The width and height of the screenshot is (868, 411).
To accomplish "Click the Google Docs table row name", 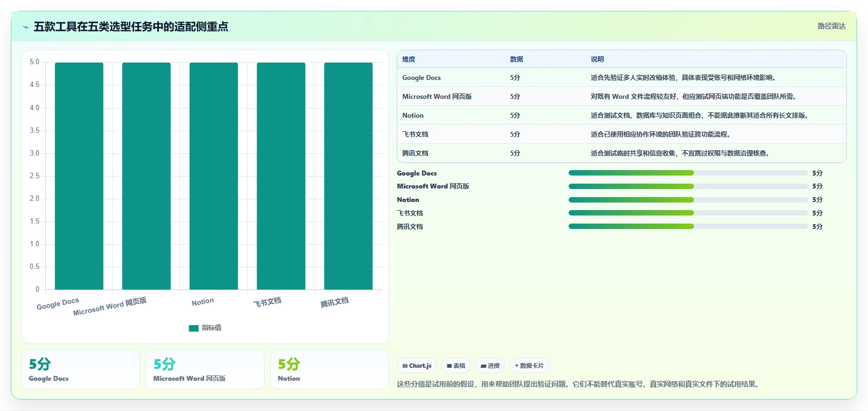I will coord(422,78).
